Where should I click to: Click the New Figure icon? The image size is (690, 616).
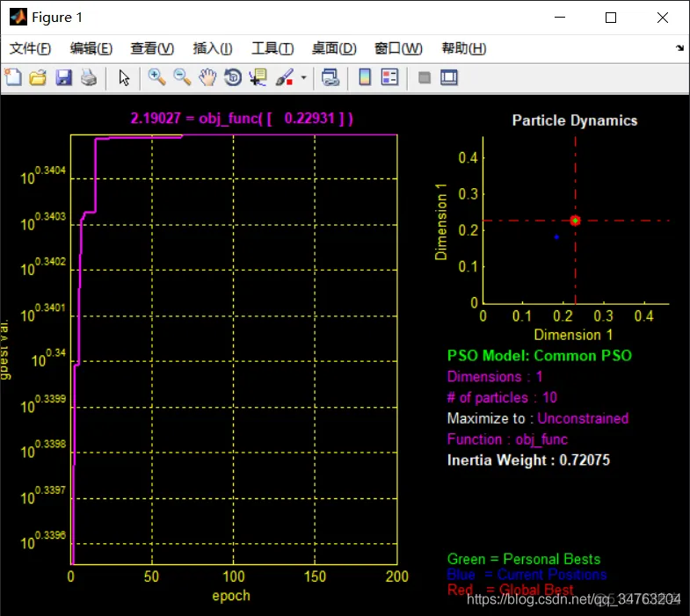(x=13, y=77)
